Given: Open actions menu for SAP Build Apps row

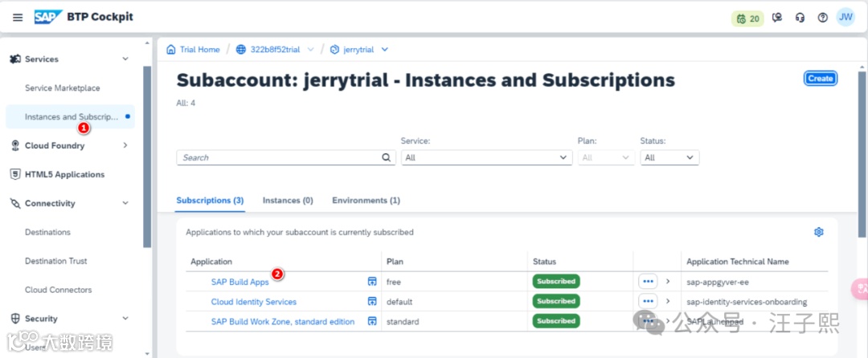Looking at the screenshot, I should (x=648, y=281).
